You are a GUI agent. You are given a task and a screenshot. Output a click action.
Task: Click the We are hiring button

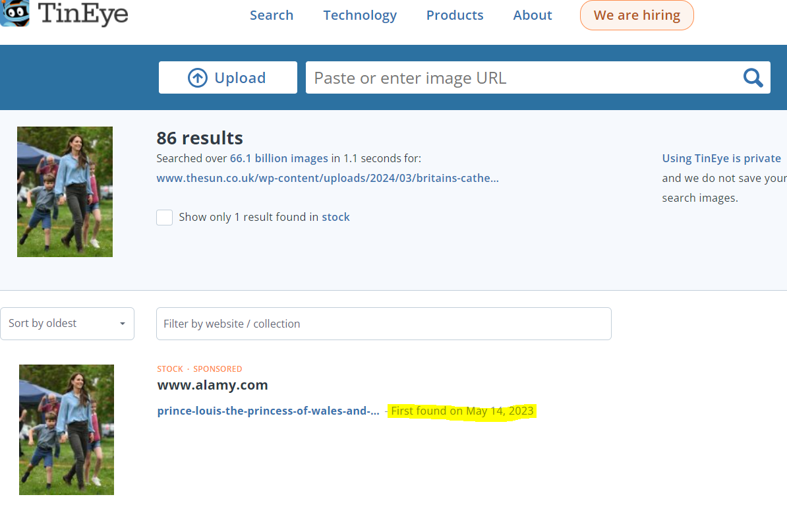point(637,15)
